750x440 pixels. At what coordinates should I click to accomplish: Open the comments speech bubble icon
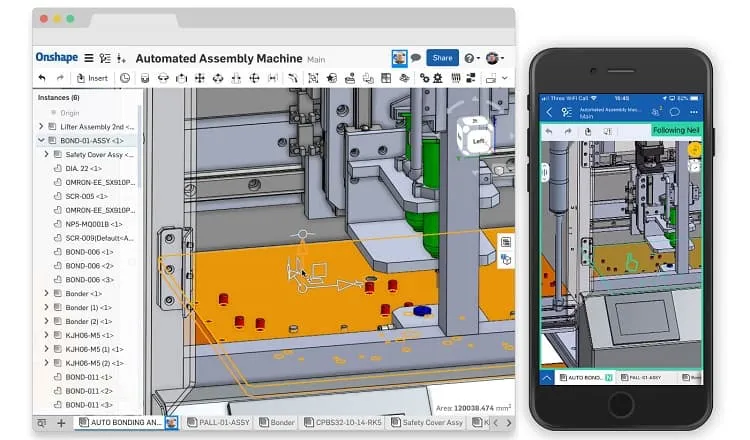click(x=416, y=58)
